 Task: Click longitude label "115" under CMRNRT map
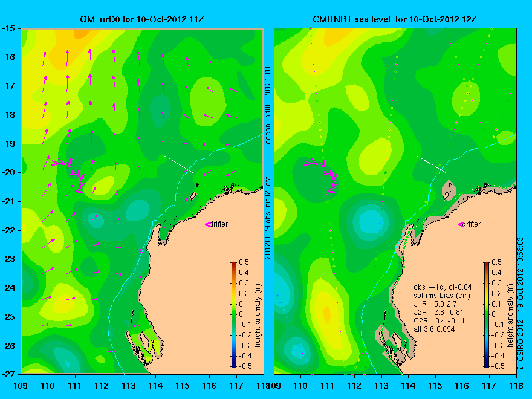click(x=436, y=386)
